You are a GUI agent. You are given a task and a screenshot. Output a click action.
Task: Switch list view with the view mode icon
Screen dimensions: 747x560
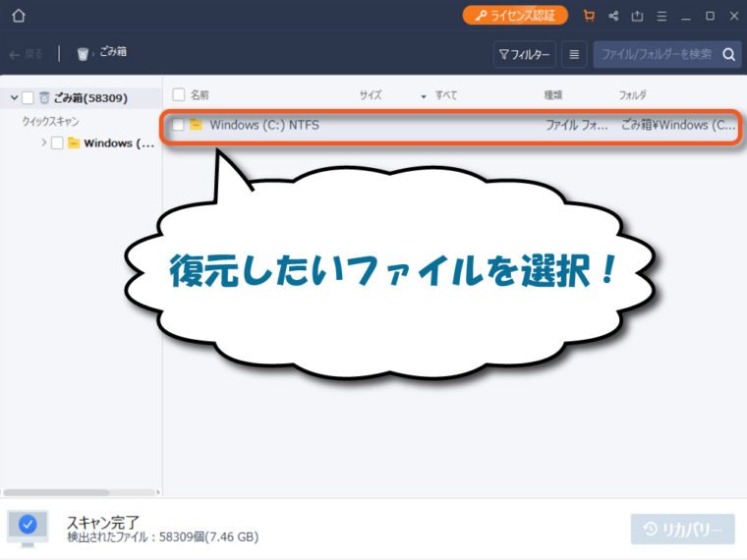(575, 54)
